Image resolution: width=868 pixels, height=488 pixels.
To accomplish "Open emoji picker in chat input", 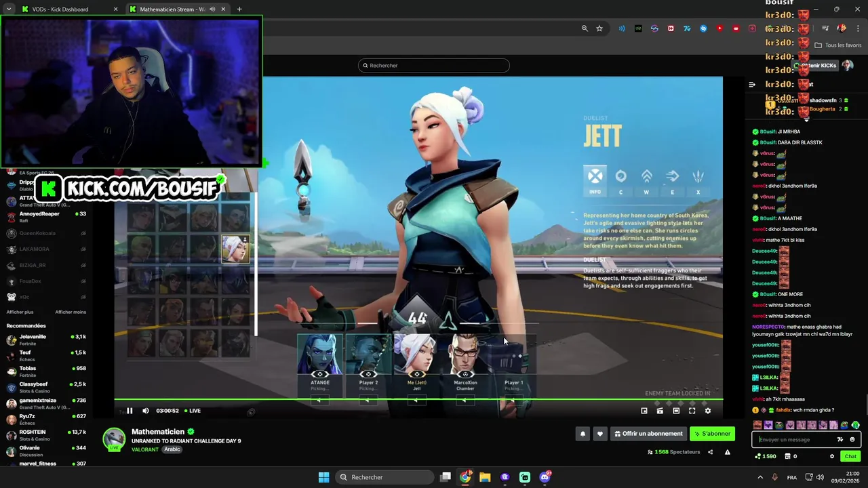I will coord(852,439).
